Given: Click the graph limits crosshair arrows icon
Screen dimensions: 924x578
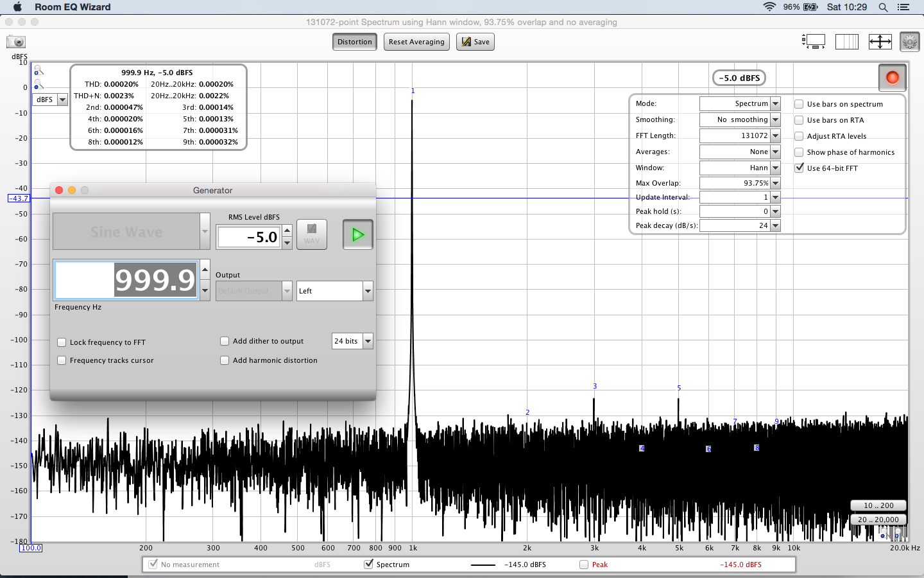Looking at the screenshot, I should 880,42.
